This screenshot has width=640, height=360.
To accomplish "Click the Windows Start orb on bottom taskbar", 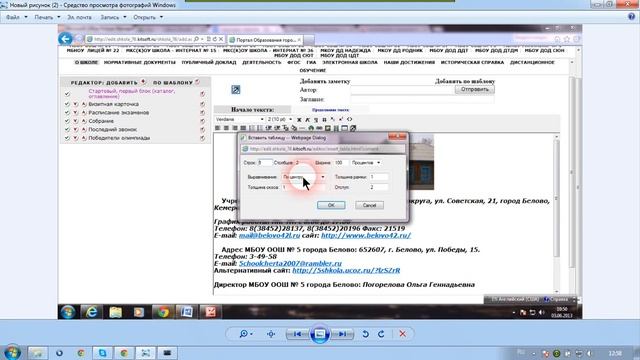I will [11, 353].
